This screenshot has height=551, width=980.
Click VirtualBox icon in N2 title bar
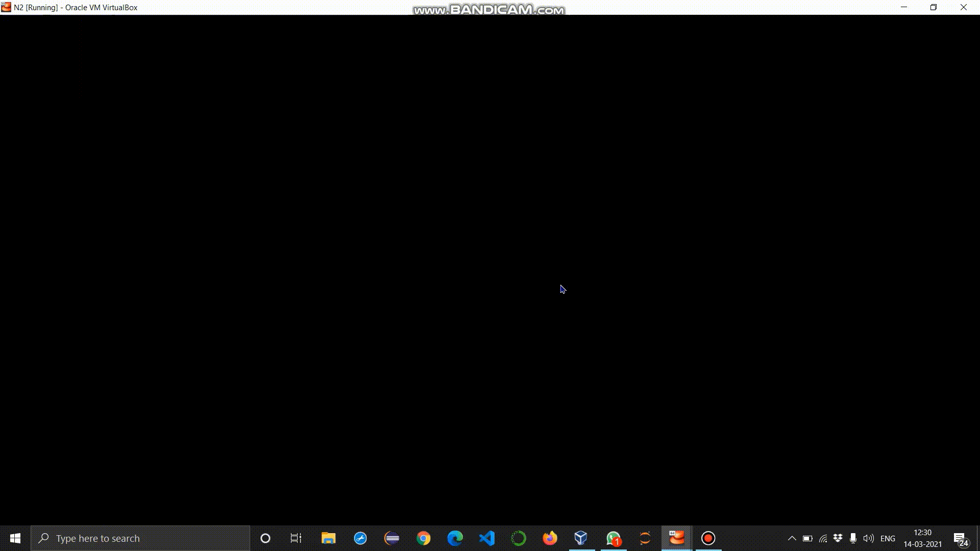click(x=6, y=7)
